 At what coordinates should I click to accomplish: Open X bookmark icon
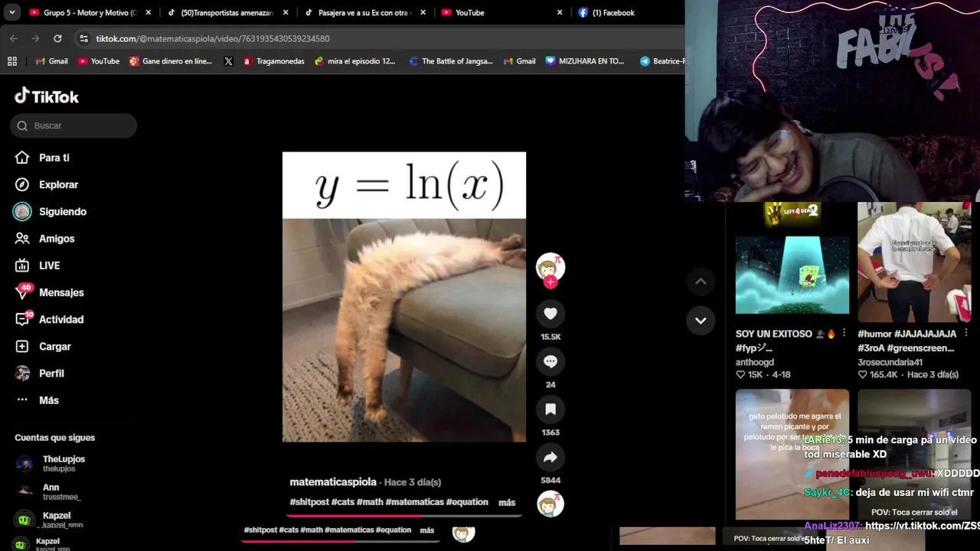tap(228, 61)
